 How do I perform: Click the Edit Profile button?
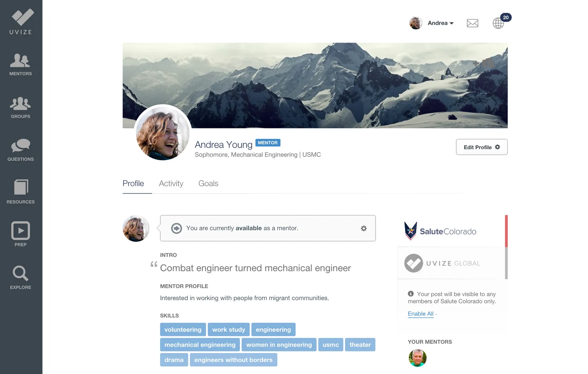pos(482,147)
